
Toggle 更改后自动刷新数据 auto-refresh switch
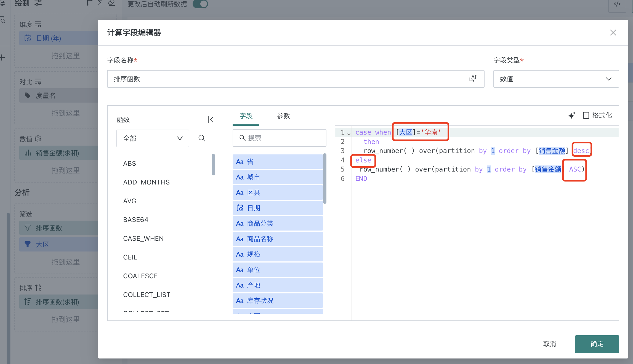pyautogui.click(x=200, y=4)
